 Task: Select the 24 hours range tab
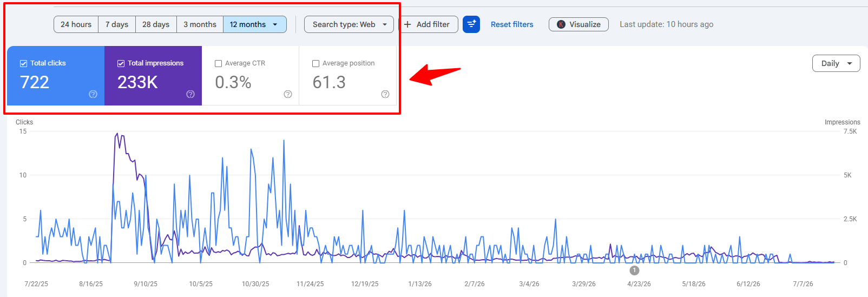pyautogui.click(x=76, y=24)
